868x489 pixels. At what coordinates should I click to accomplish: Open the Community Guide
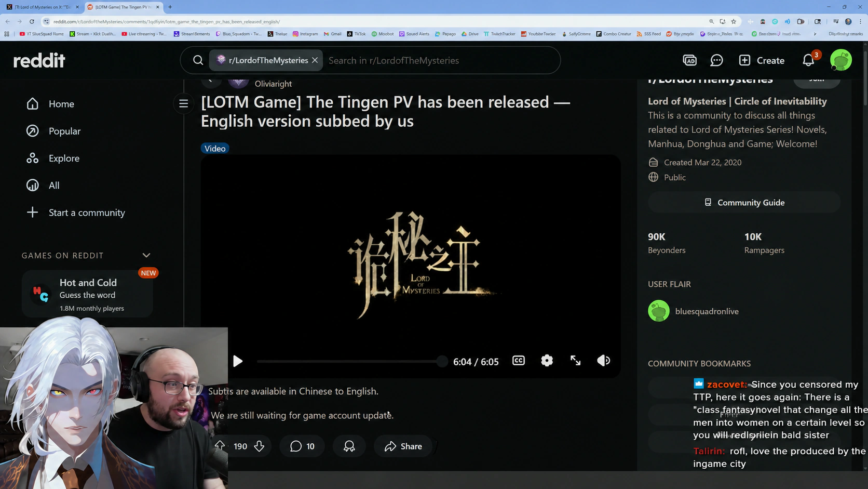(x=744, y=202)
